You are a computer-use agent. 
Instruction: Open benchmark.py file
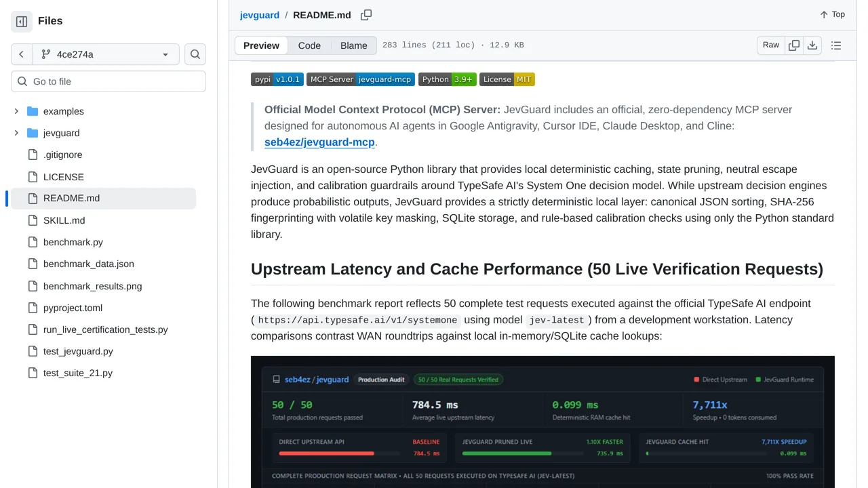(73, 242)
